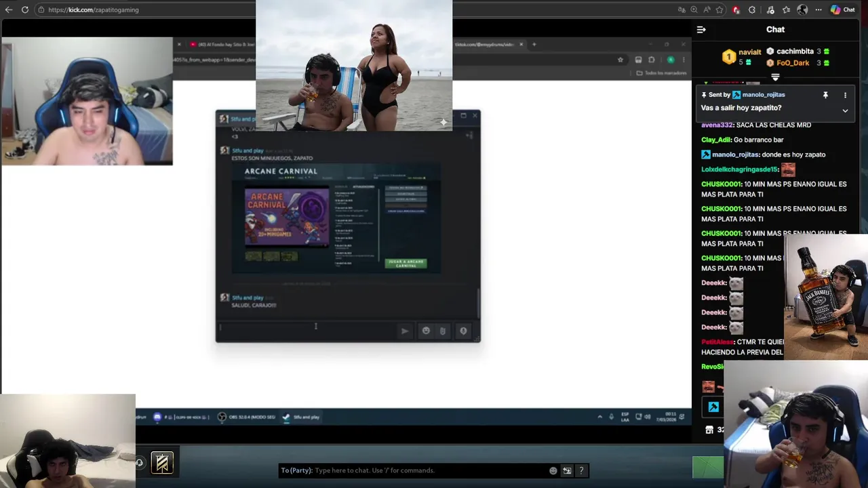
Task: Attach file icon in Steam chat
Action: [443, 331]
